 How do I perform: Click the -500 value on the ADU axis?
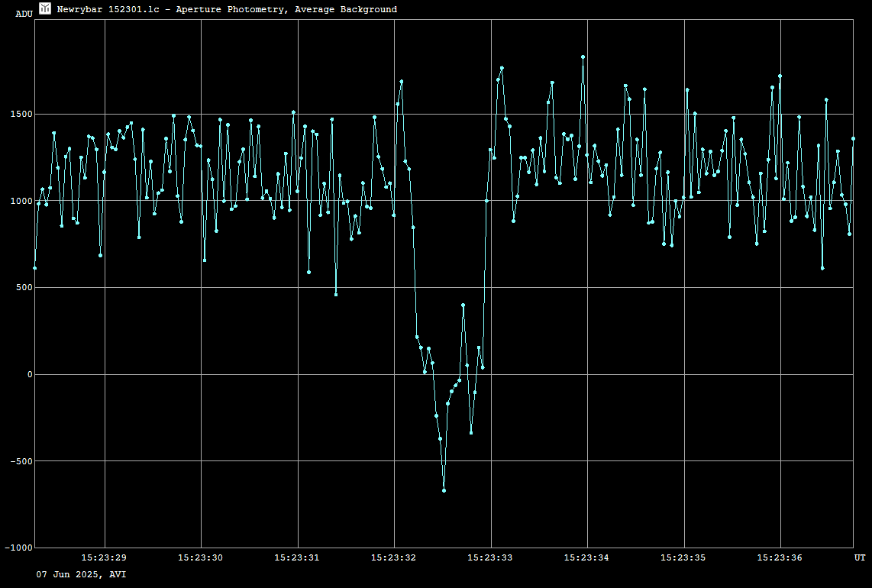pyautogui.click(x=20, y=461)
